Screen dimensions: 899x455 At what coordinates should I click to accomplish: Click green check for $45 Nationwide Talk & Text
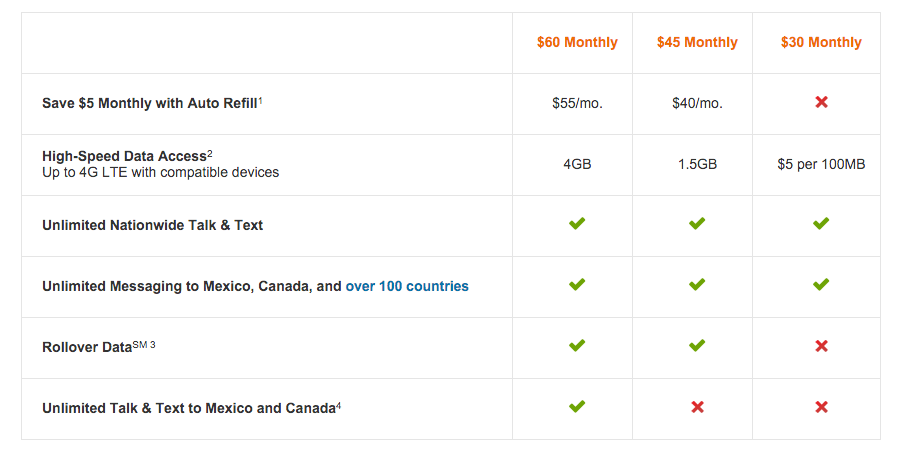click(697, 223)
